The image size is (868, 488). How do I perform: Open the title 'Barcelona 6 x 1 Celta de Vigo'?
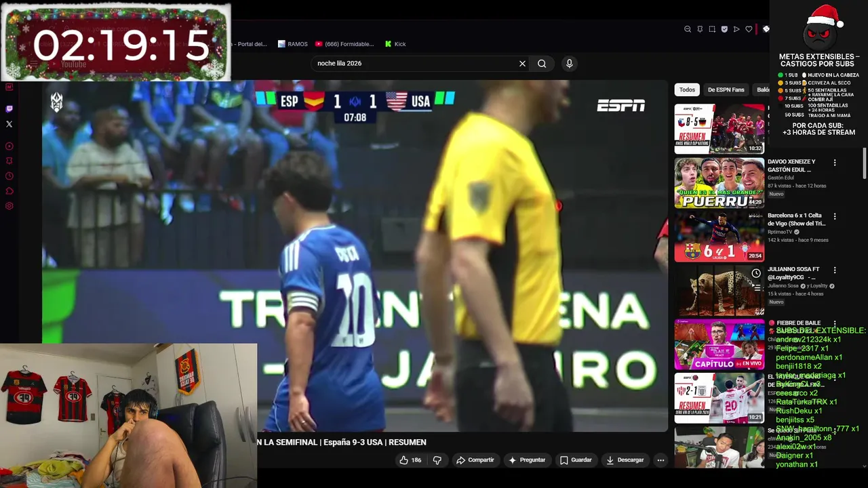click(797, 219)
